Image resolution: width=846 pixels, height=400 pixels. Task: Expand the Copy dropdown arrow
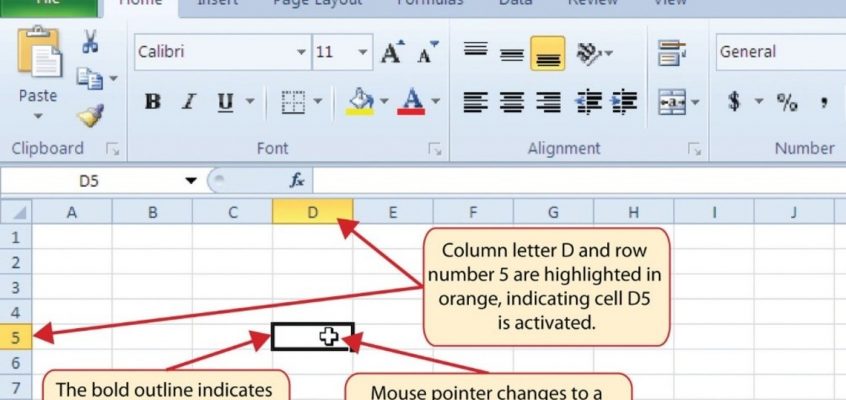click(113, 78)
